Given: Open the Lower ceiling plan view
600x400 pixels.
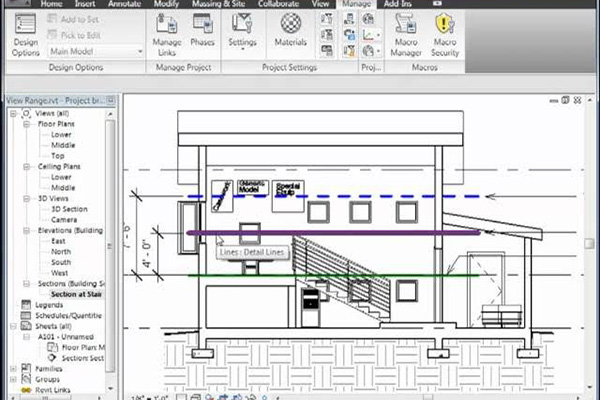Looking at the screenshot, I should pos(61,177).
